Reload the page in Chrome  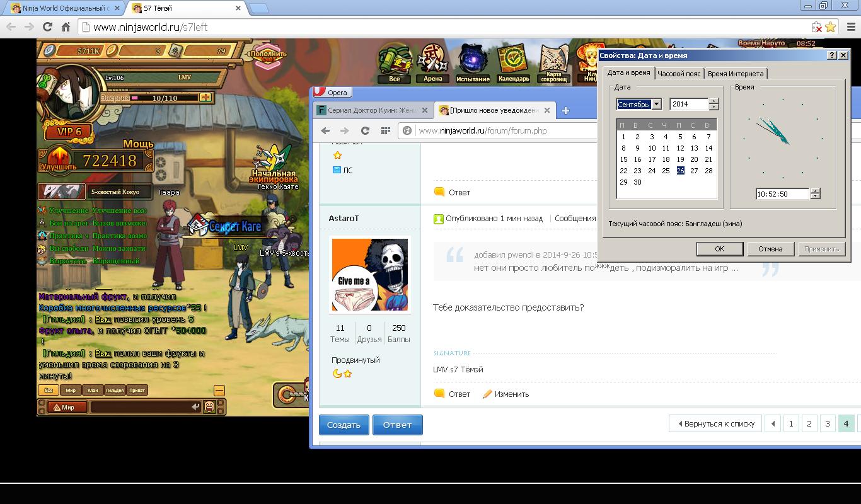click(47, 27)
